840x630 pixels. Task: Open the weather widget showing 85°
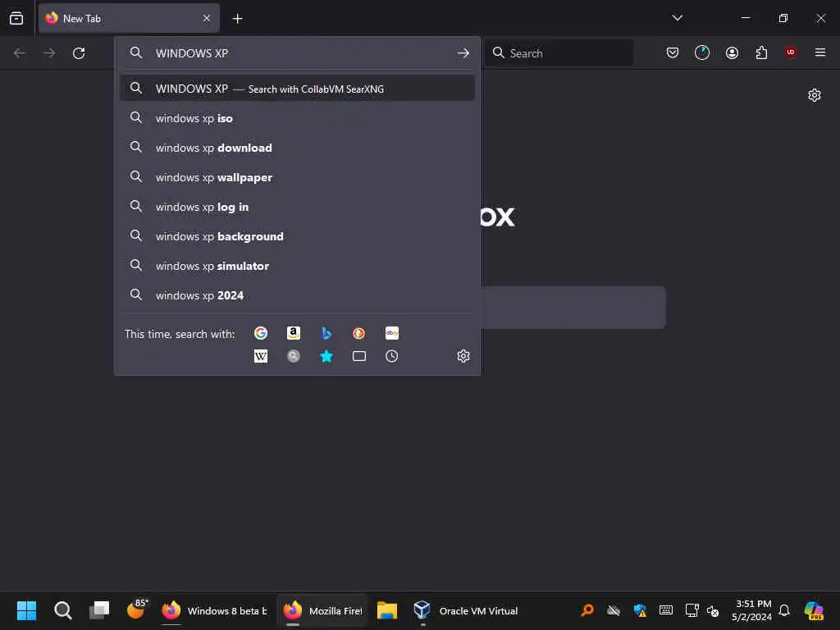[137, 610]
